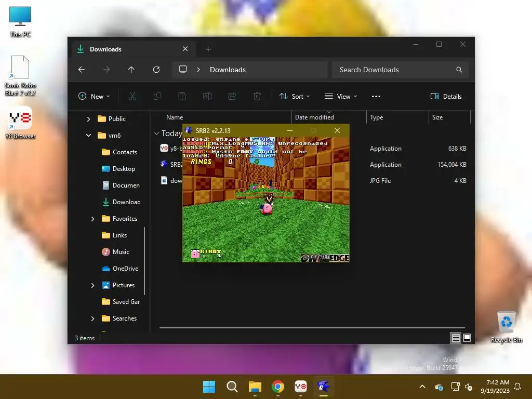Image resolution: width=532 pixels, height=399 pixels.
Task: Open Y8 Browser from taskbar
Action: pos(301,387)
